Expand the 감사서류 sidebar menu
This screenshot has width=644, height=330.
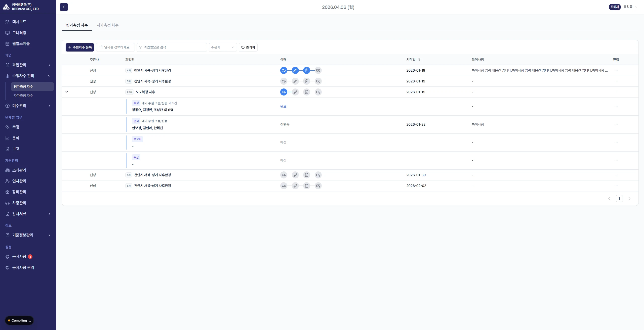(28, 214)
